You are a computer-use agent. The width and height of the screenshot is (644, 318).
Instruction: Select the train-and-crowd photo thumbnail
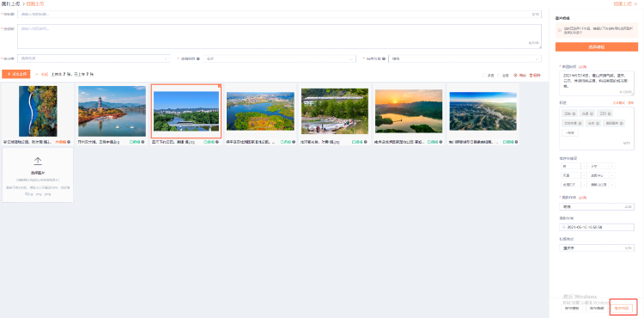pos(335,111)
